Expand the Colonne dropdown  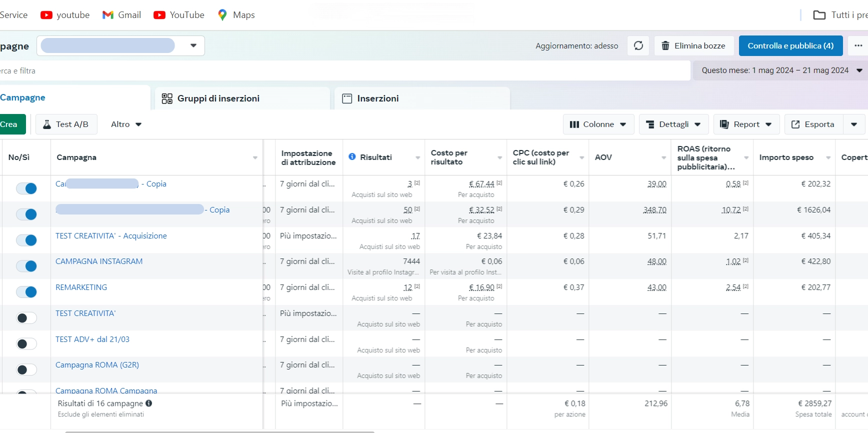[x=598, y=124]
